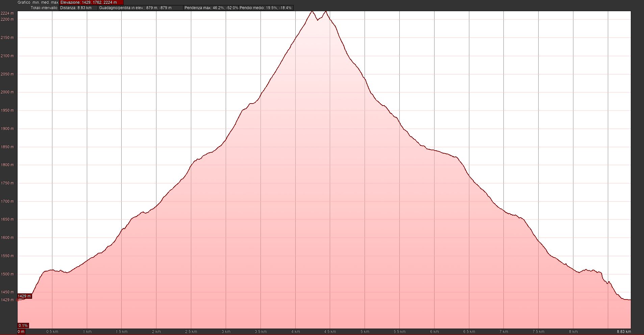644x335 pixels.
Task: Click the 4 km distance axis label
Action: click(295, 332)
